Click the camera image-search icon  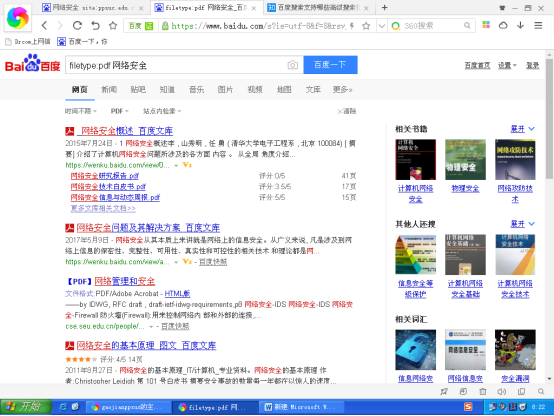point(293,65)
